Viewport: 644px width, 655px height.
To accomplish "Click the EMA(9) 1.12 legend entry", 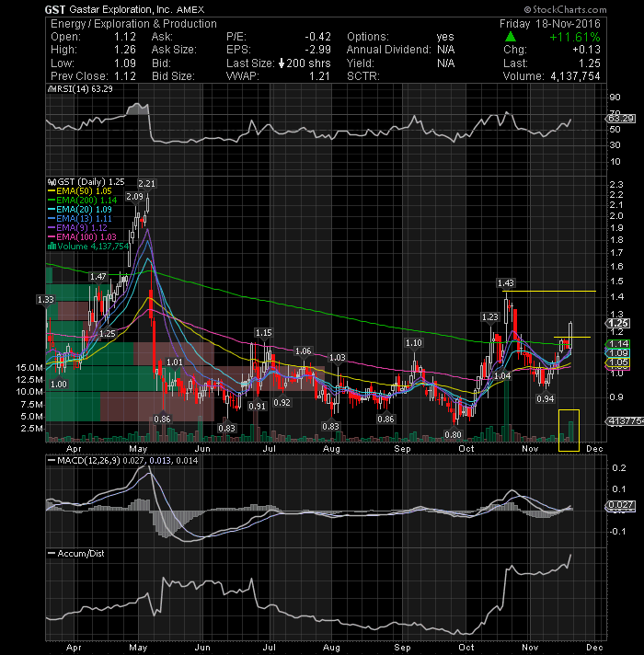I will coord(77,227).
